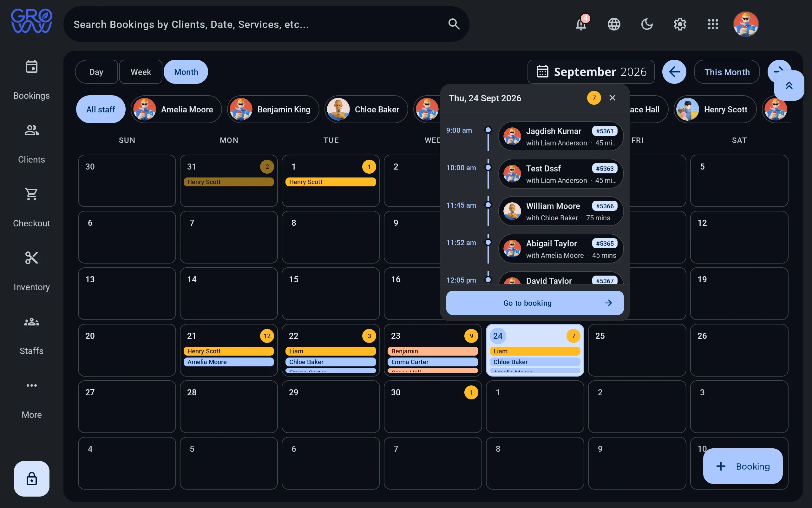This screenshot has width=812, height=508.
Task: Close the Thu, 24 Sept popup
Action: [612, 98]
